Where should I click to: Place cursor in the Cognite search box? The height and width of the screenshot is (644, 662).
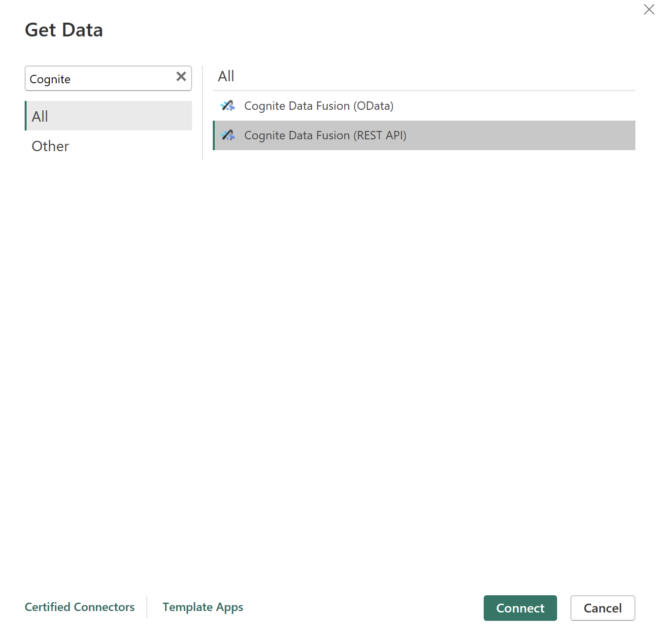coord(99,78)
